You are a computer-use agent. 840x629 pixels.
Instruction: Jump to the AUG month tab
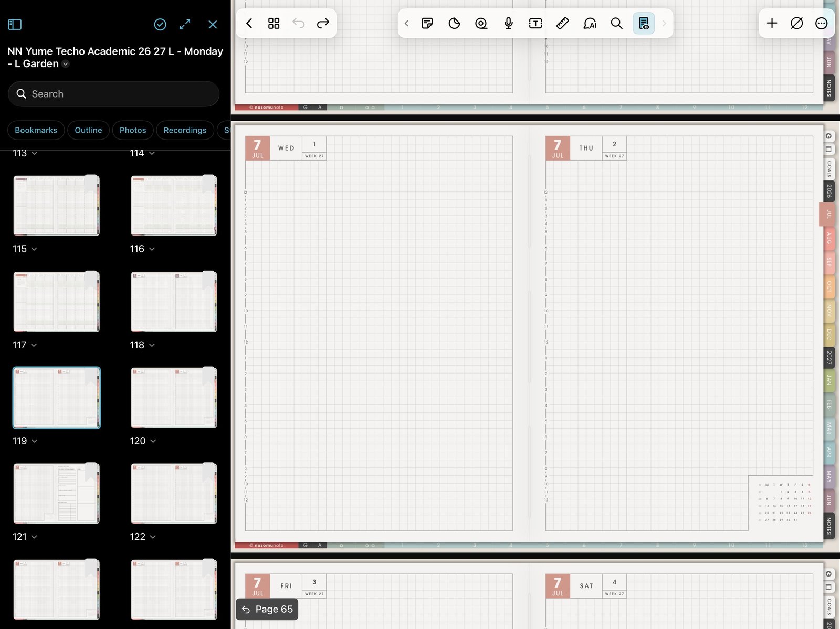pos(829,238)
